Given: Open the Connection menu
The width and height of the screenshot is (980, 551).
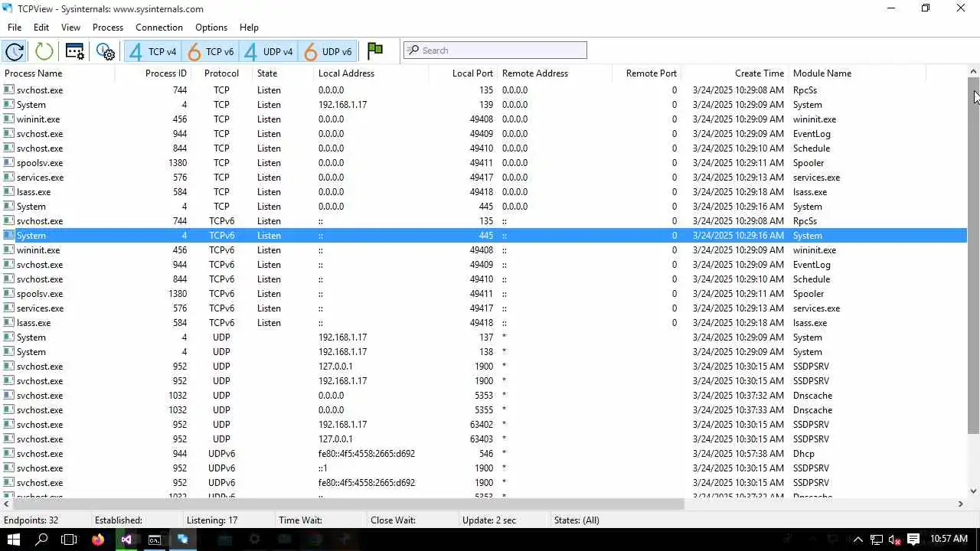Looking at the screenshot, I should 159,28.
